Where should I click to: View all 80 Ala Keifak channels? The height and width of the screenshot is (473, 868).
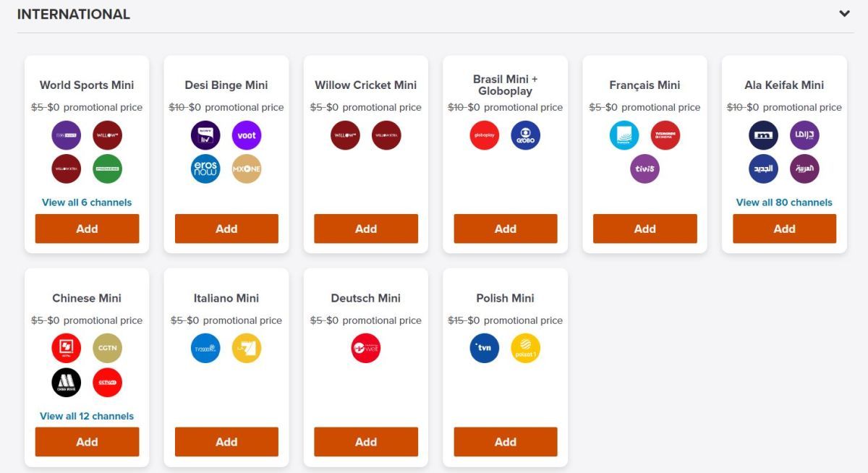784,203
